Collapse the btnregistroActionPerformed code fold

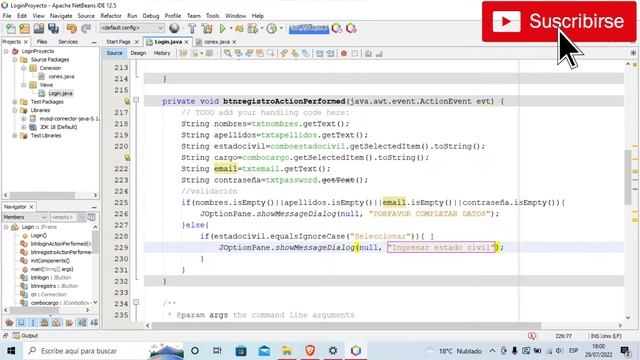coord(136,100)
